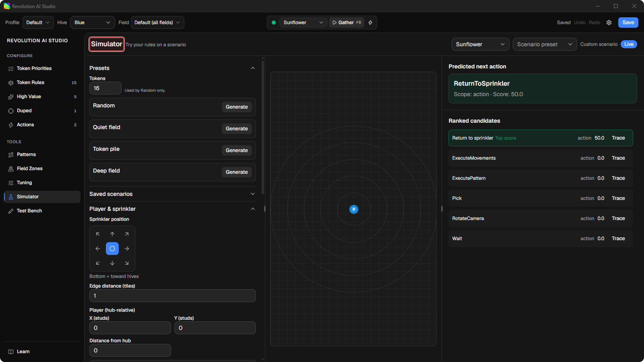Open the Learn section
This screenshot has height=362, width=644.
(42, 352)
